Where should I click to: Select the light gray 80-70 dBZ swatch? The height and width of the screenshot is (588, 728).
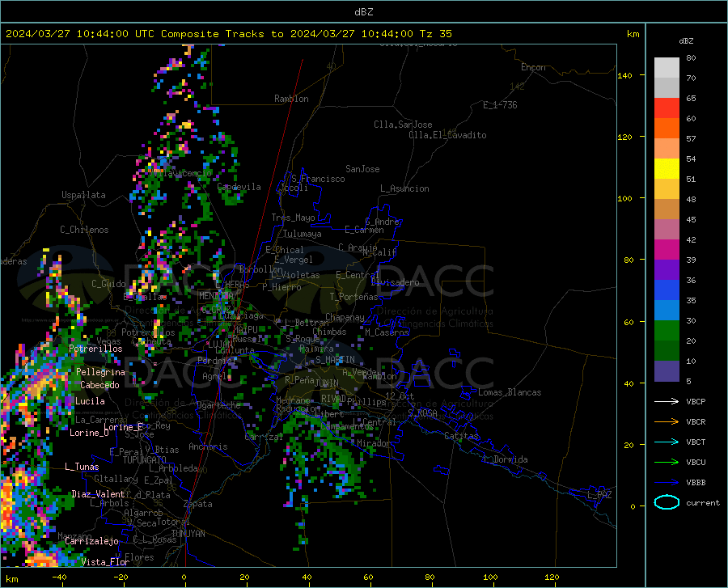pos(667,68)
